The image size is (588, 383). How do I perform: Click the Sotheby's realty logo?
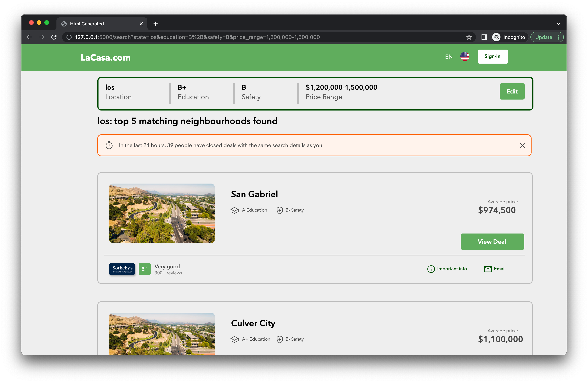point(122,269)
